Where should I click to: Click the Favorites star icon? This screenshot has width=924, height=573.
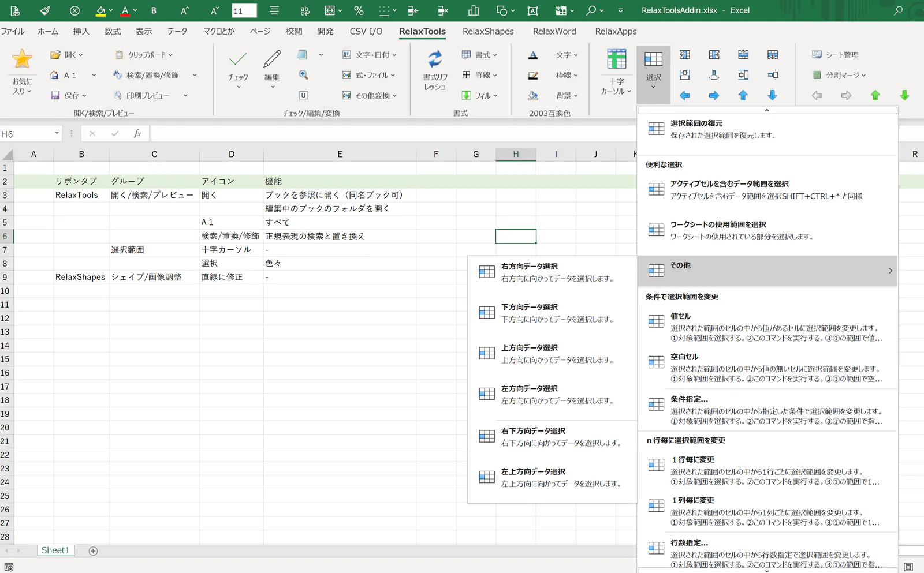(x=22, y=59)
